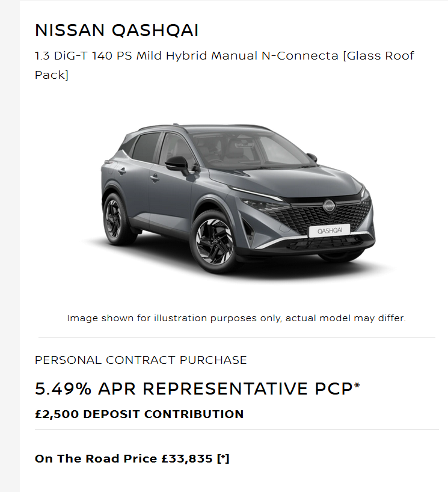Click the asterisk after PCP
This screenshot has height=492, width=448.
click(357, 386)
